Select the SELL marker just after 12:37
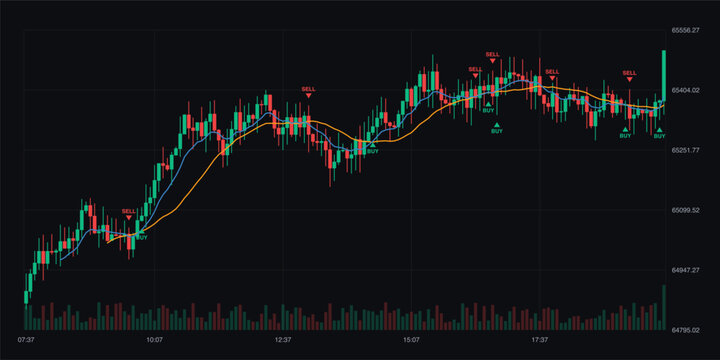 point(309,92)
